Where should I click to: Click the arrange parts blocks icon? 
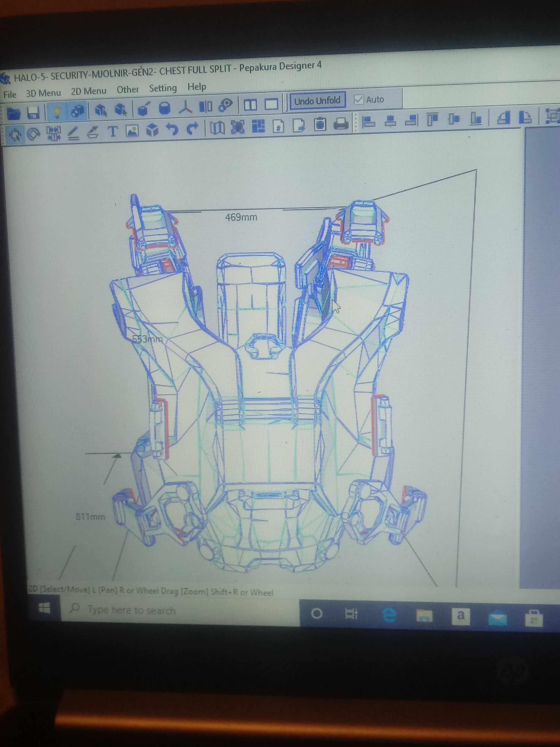click(x=258, y=126)
